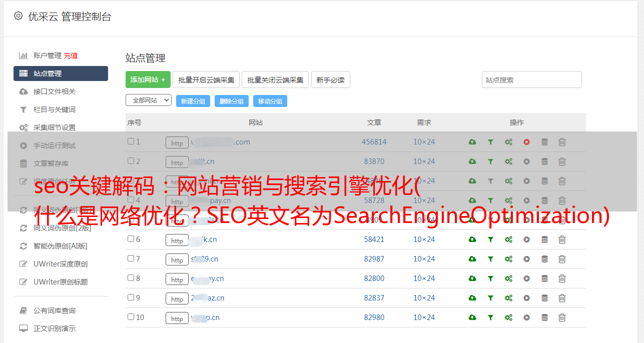Click the database stack icon in row 10
The image size is (644, 343).
544,317
